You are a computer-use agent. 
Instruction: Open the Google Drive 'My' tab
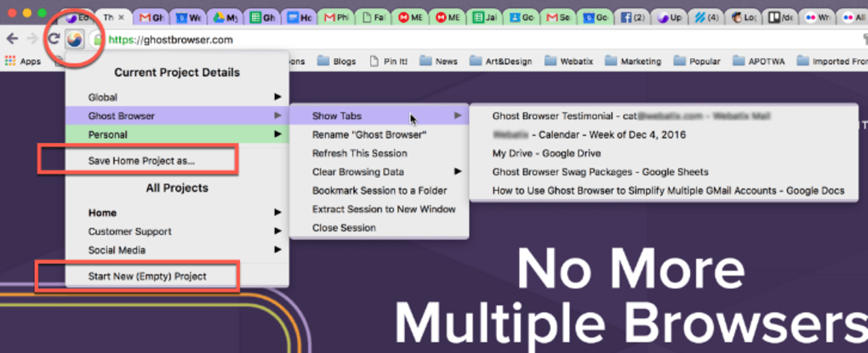click(226, 18)
